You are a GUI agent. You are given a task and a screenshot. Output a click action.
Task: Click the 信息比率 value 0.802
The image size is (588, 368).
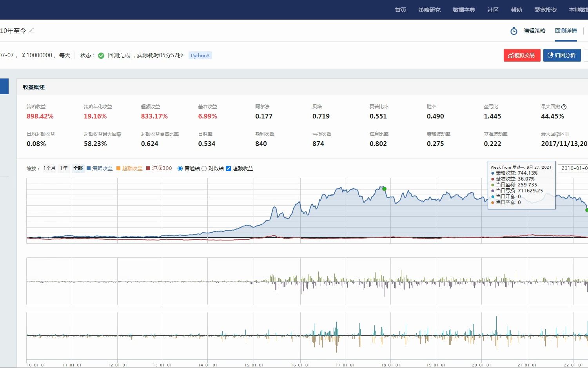point(378,144)
